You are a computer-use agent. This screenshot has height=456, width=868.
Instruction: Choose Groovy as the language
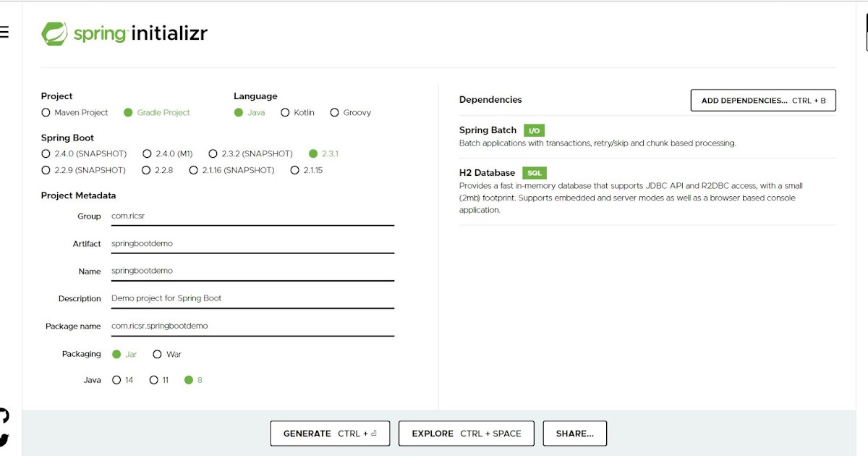click(334, 112)
